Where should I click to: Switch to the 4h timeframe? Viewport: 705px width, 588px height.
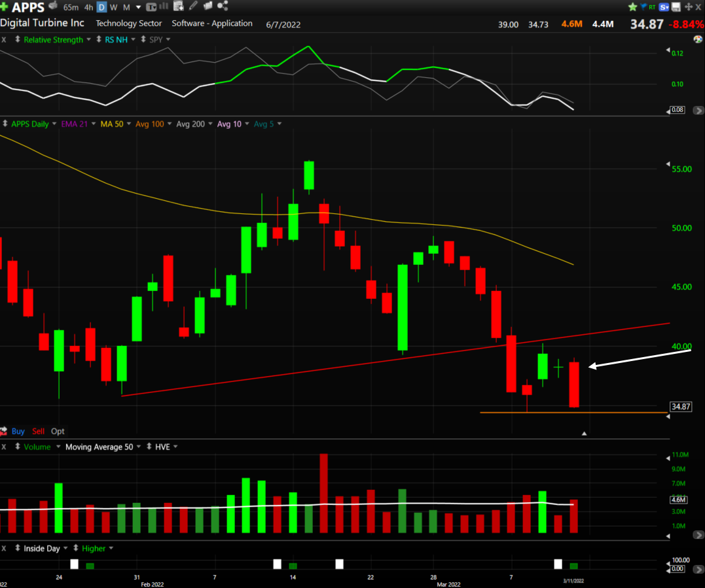88,7
